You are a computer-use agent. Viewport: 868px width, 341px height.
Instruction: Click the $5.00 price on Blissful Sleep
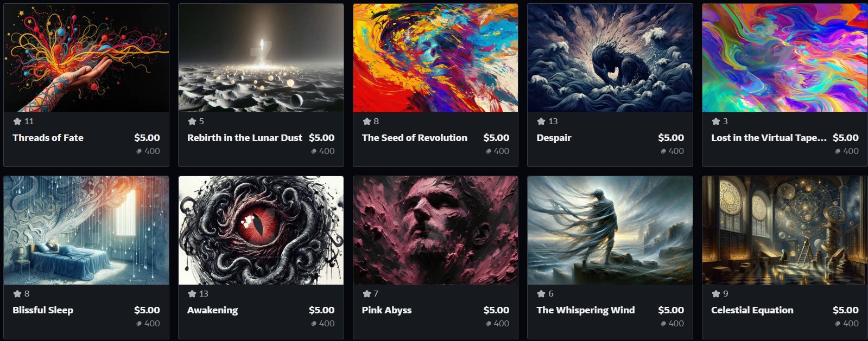pos(147,310)
